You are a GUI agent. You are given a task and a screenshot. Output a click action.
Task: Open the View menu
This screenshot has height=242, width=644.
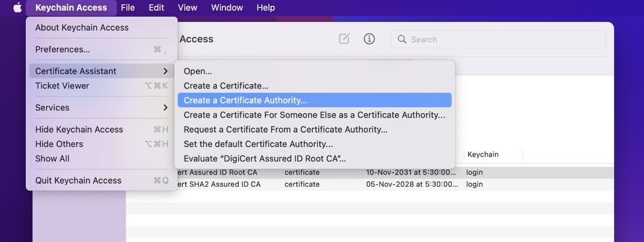point(187,8)
